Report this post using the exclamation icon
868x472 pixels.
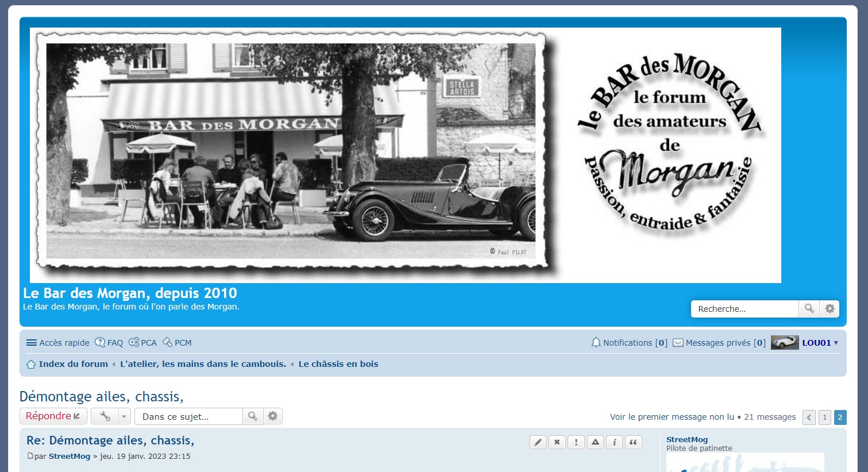click(x=576, y=442)
